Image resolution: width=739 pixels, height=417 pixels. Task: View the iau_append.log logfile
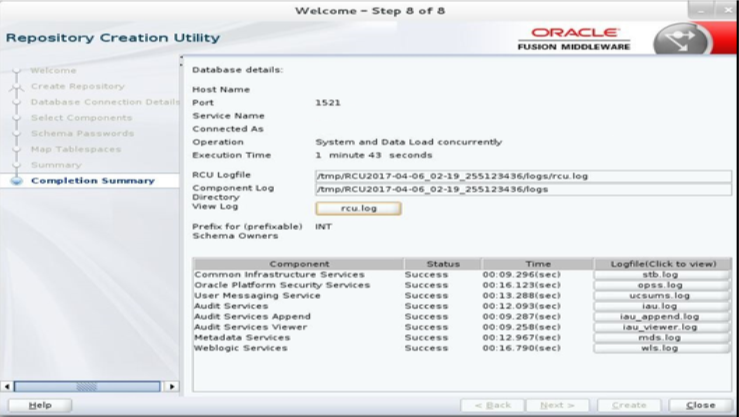(661, 317)
